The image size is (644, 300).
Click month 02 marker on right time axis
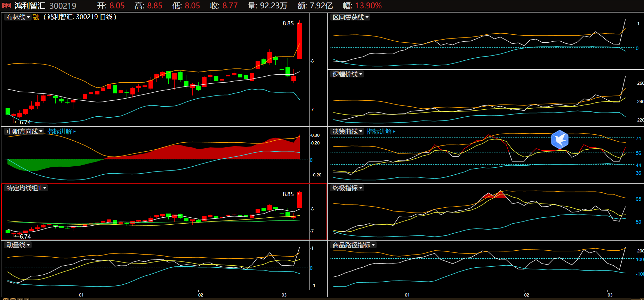526,295
